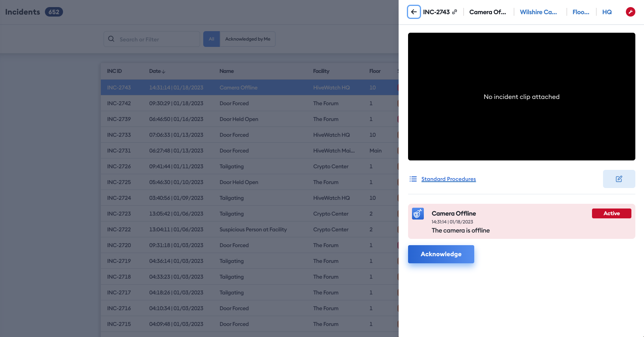Select the All filter tab
The image size is (644, 337).
(212, 39)
